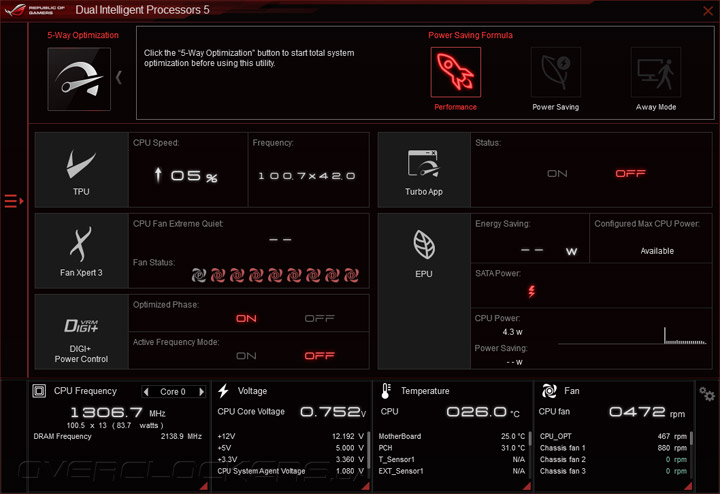
Task: Set Optimized Phase to ON
Action: coord(246,318)
